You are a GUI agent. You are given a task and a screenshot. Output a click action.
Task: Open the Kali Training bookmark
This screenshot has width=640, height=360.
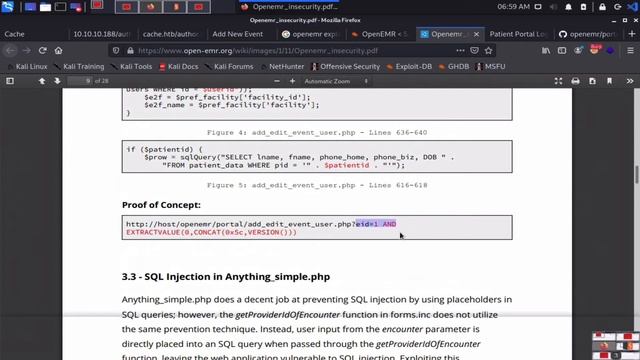[80, 67]
